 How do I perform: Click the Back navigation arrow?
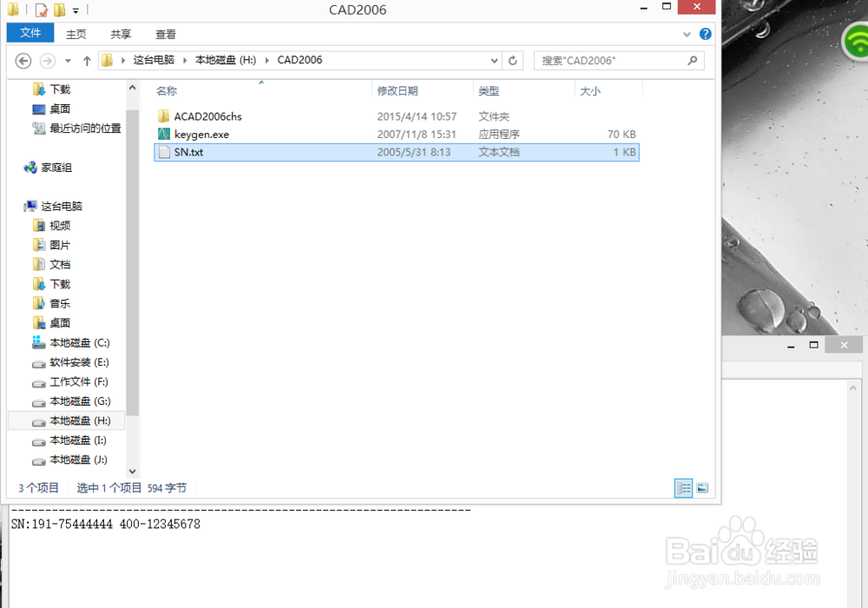(x=23, y=60)
